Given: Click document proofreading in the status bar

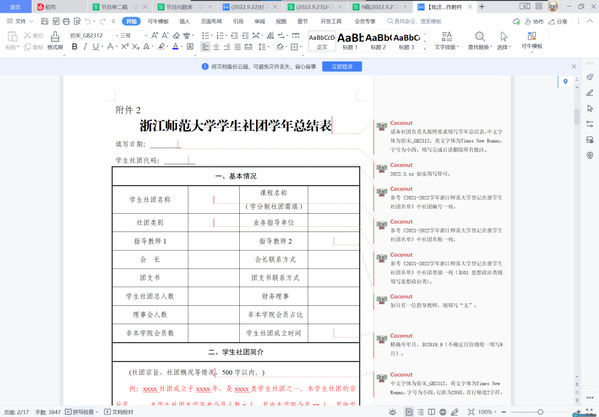Looking at the screenshot, I should [119, 412].
